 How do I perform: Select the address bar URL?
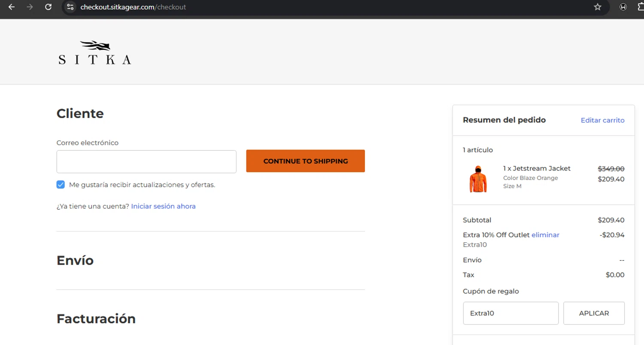(x=133, y=7)
